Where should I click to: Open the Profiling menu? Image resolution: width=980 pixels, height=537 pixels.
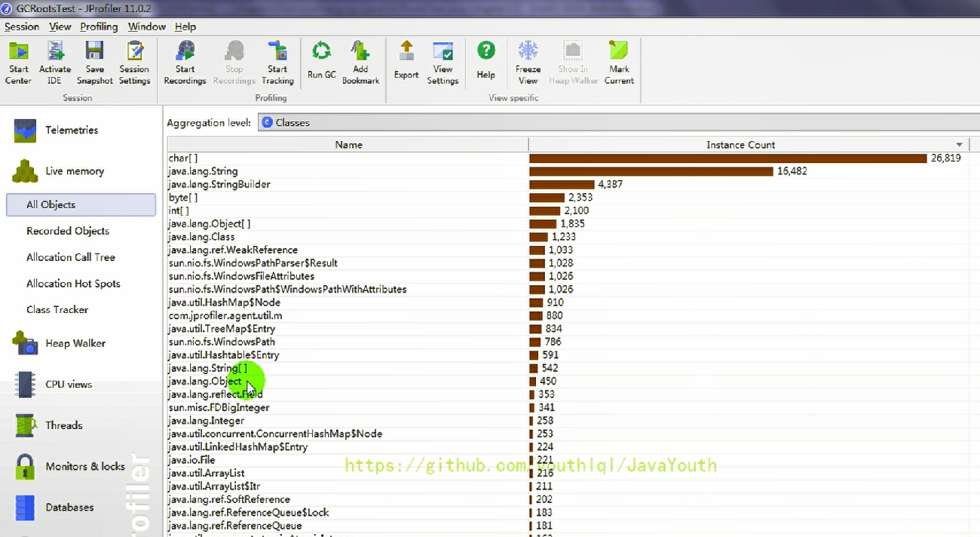pos(99,26)
